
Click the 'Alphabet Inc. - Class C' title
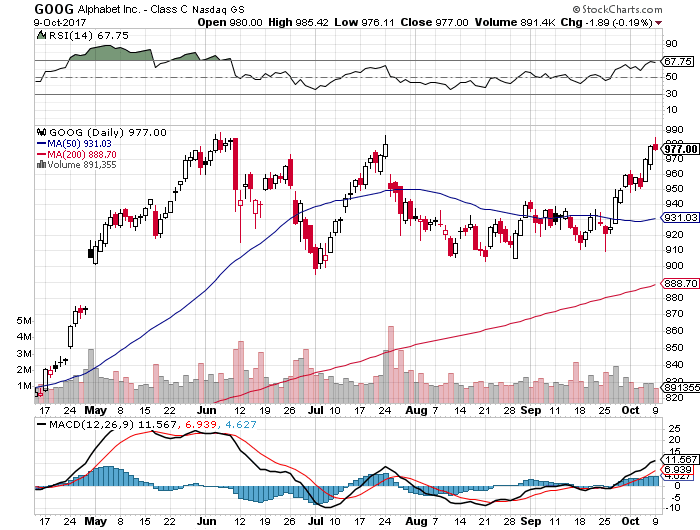[132, 9]
